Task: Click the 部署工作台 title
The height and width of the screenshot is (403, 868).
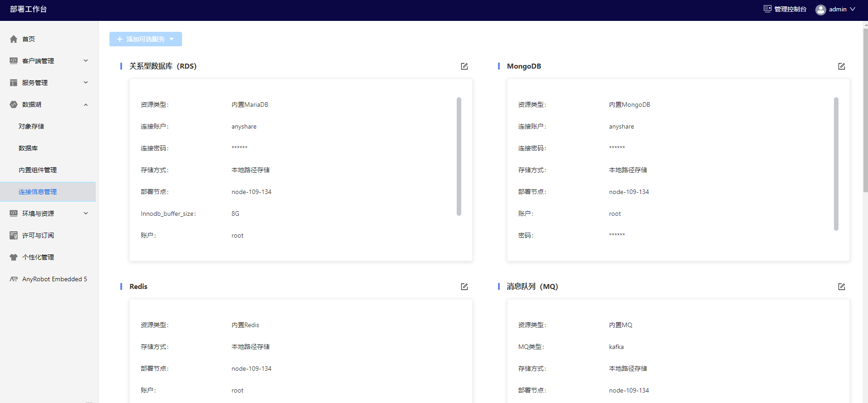Action: [28, 9]
